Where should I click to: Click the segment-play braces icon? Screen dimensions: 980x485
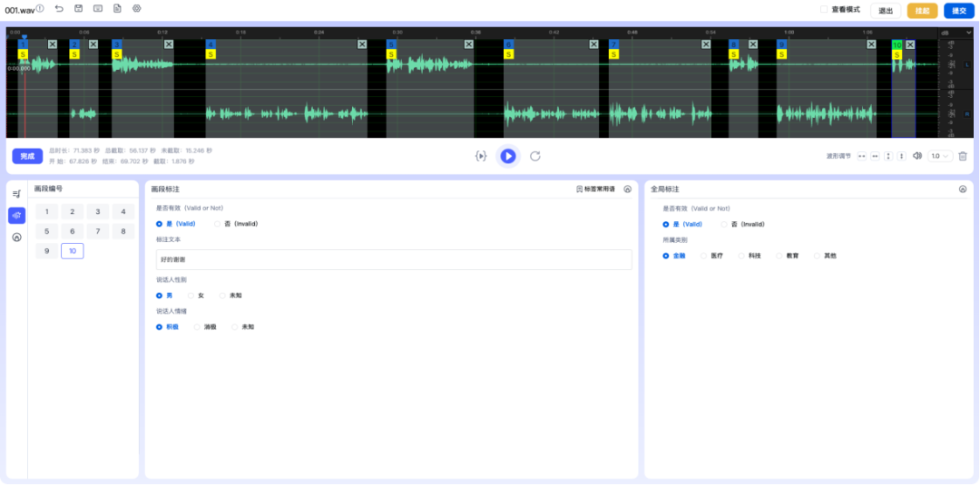click(x=481, y=156)
